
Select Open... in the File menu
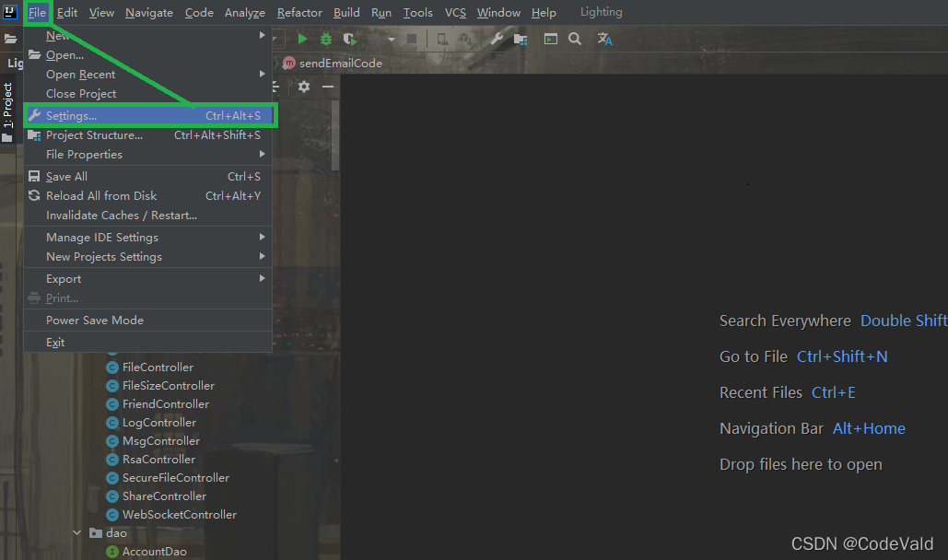click(147, 55)
